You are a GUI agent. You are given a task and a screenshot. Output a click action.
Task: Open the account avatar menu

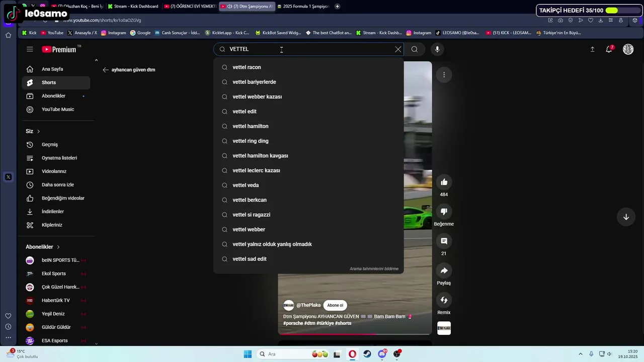(x=628, y=49)
